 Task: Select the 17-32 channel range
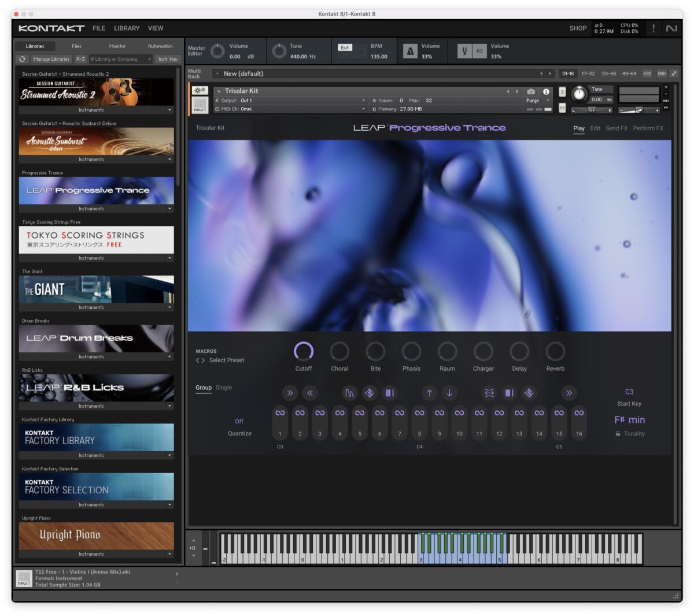point(588,73)
